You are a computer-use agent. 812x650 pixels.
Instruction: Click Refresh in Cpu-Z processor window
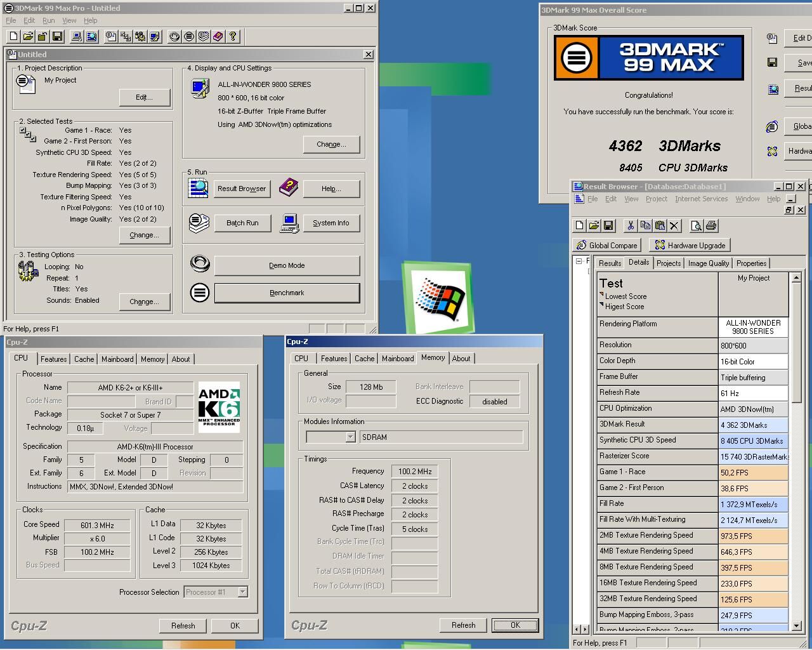tap(183, 625)
